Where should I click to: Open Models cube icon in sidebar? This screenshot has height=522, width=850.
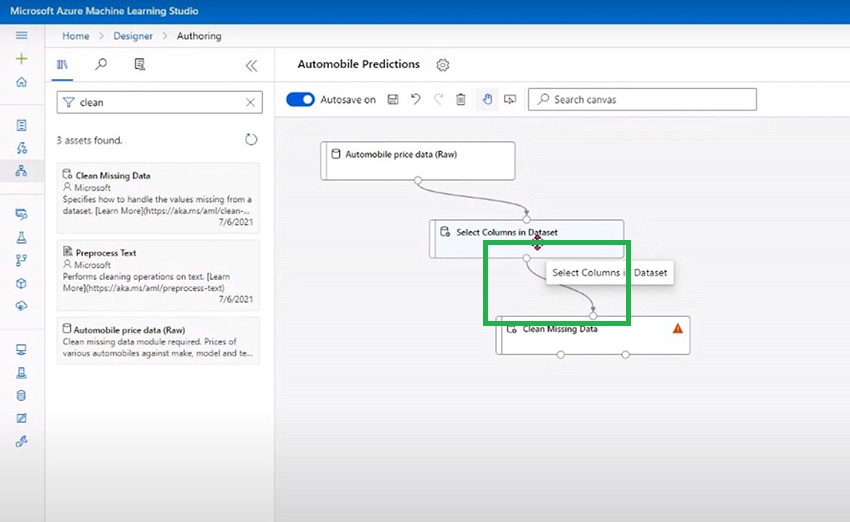tap(22, 283)
